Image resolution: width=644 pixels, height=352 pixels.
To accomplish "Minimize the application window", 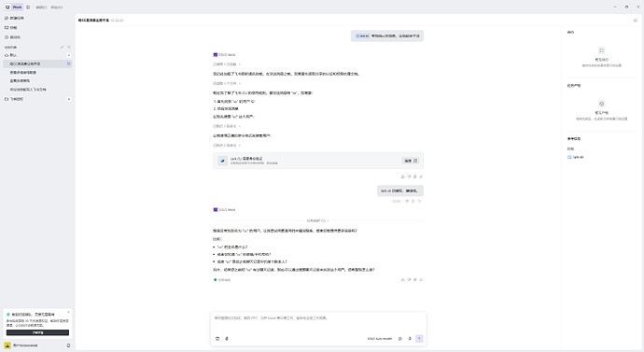I will coord(615,7).
